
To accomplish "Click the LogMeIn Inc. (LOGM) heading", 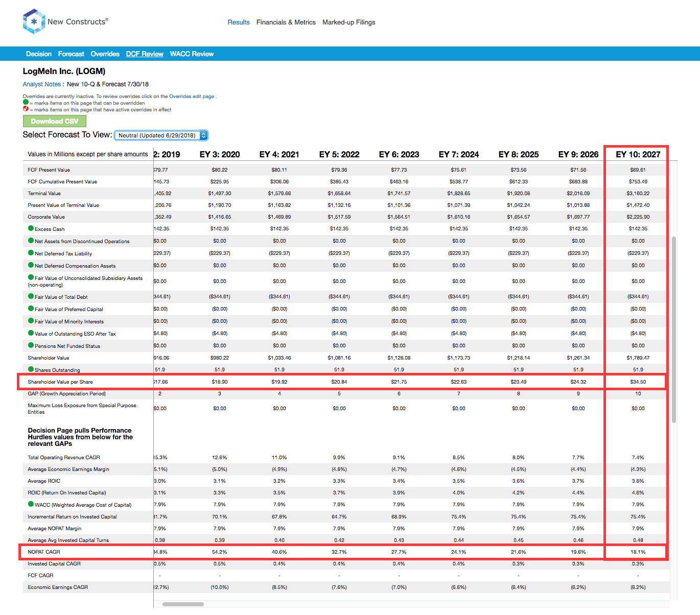I will (x=64, y=71).
